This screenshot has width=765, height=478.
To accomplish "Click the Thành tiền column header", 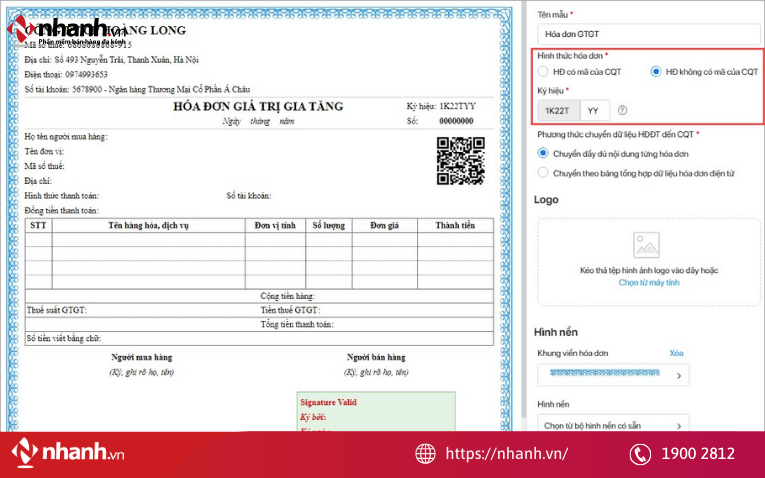I will click(x=455, y=225).
